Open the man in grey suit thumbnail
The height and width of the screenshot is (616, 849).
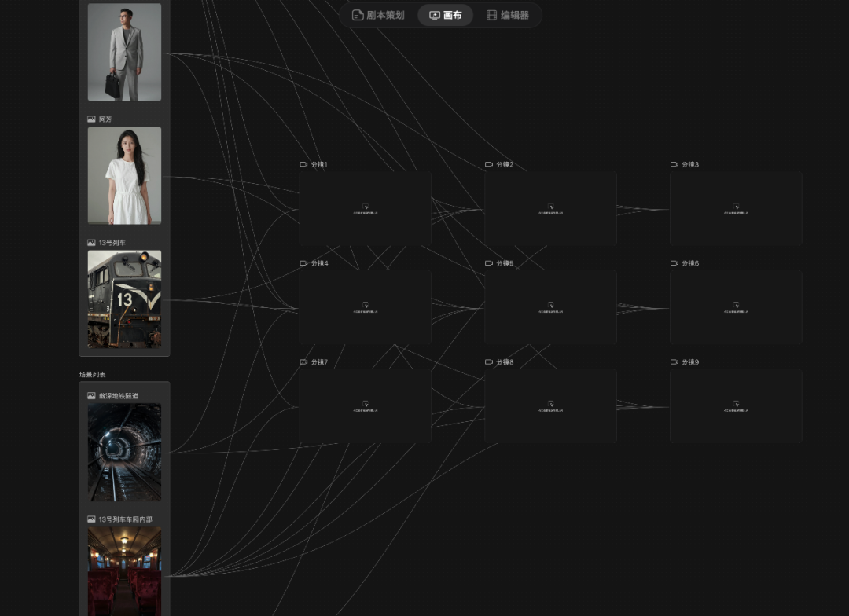pos(124,52)
